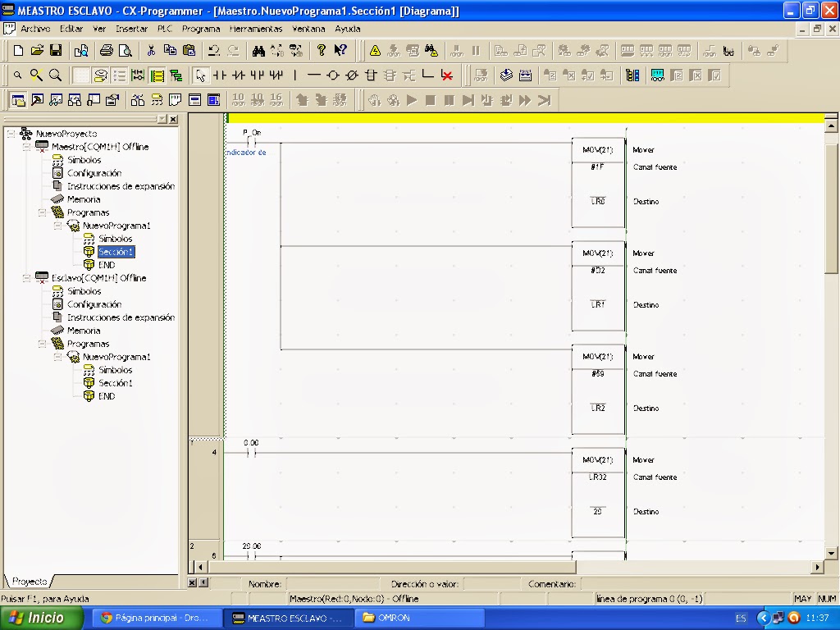This screenshot has height=630, width=840.
Task: Click the diagram scroll-down arrow
Action: coord(831,554)
